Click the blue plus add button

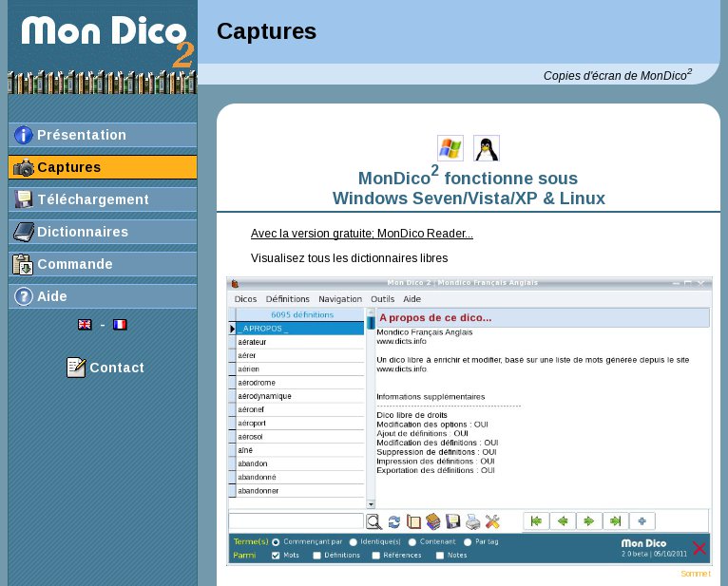(x=642, y=521)
